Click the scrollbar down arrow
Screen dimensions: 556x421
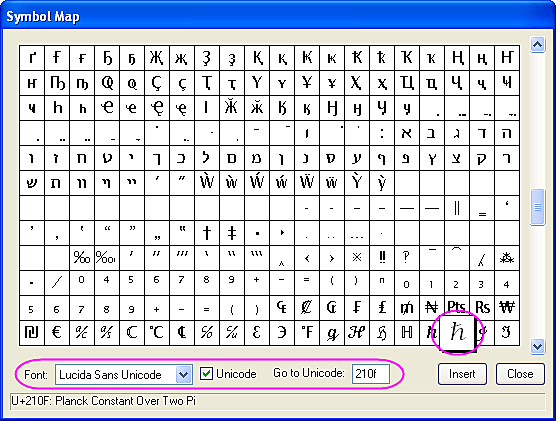click(538, 346)
